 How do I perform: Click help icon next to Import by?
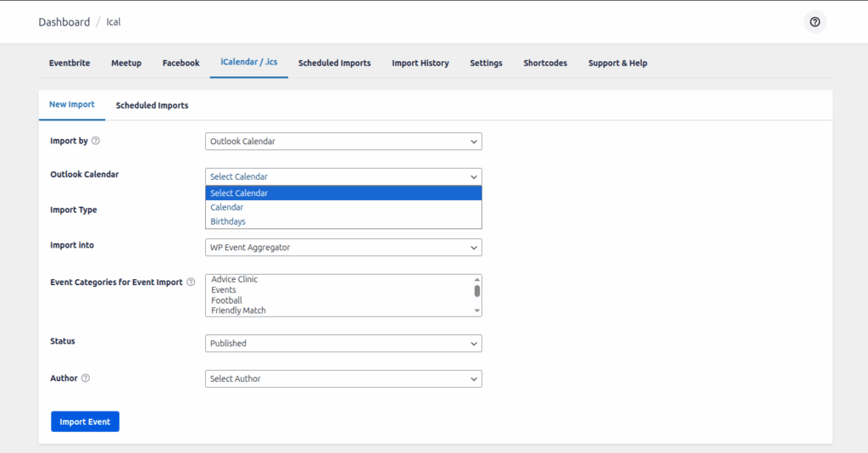point(96,141)
